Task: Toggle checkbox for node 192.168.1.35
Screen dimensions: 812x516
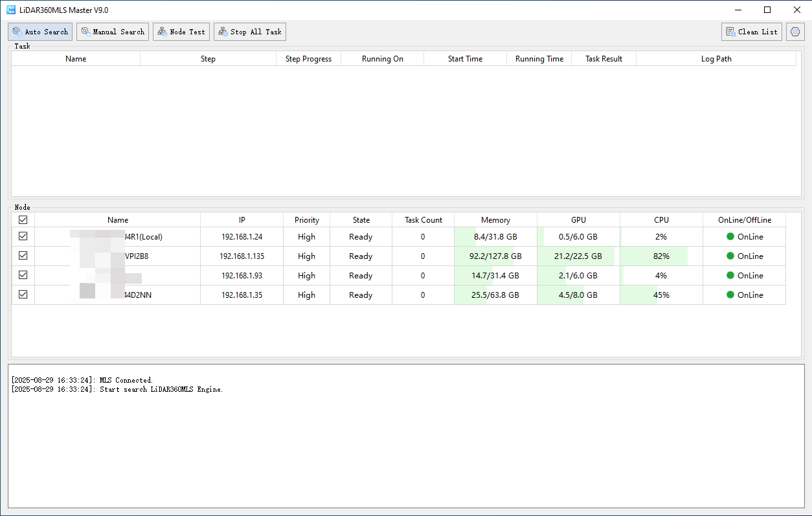Action: point(23,295)
